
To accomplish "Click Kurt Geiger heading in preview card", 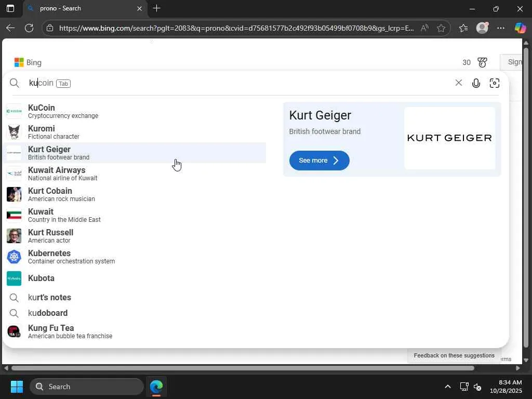I will (320, 115).
